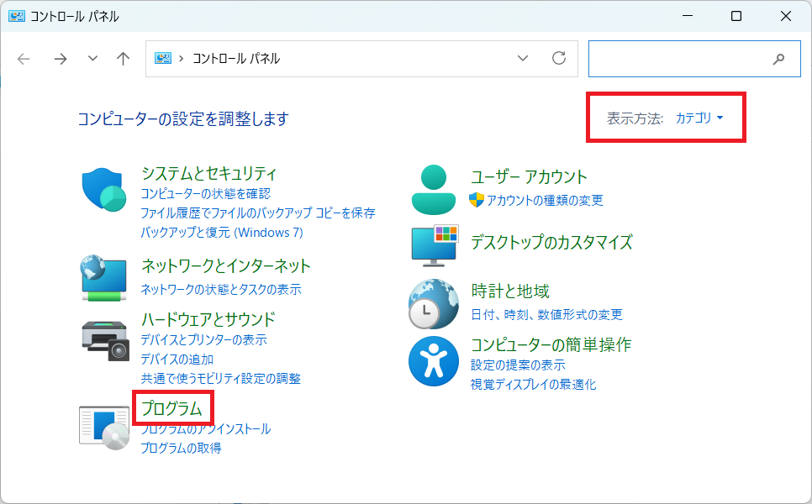Open プログラムのアンインストール link
812x504 pixels.
pyautogui.click(x=206, y=429)
